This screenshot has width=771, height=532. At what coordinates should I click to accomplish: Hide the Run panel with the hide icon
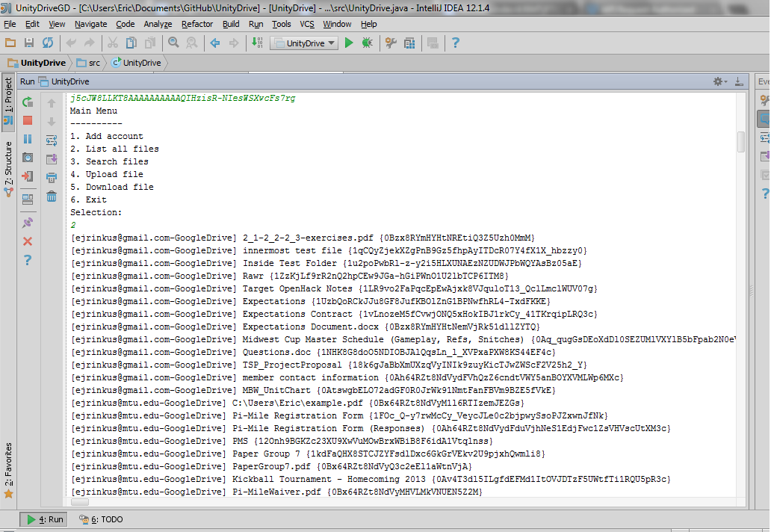(739, 81)
